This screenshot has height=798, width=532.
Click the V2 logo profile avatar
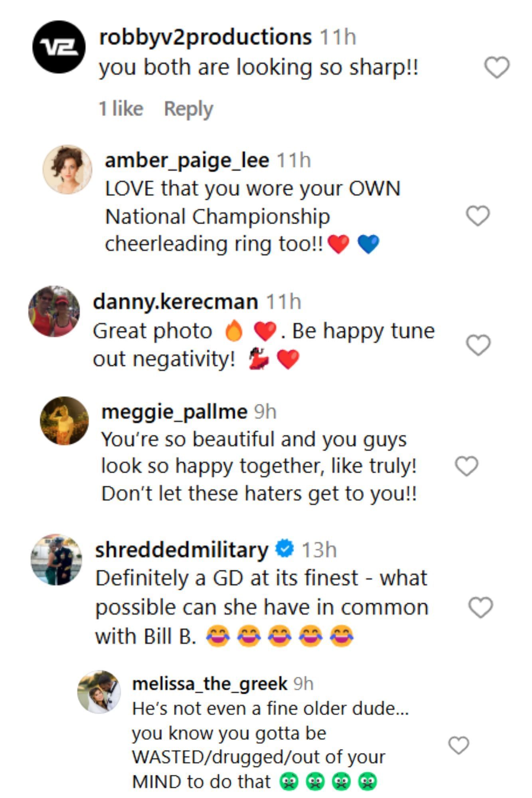click(59, 46)
